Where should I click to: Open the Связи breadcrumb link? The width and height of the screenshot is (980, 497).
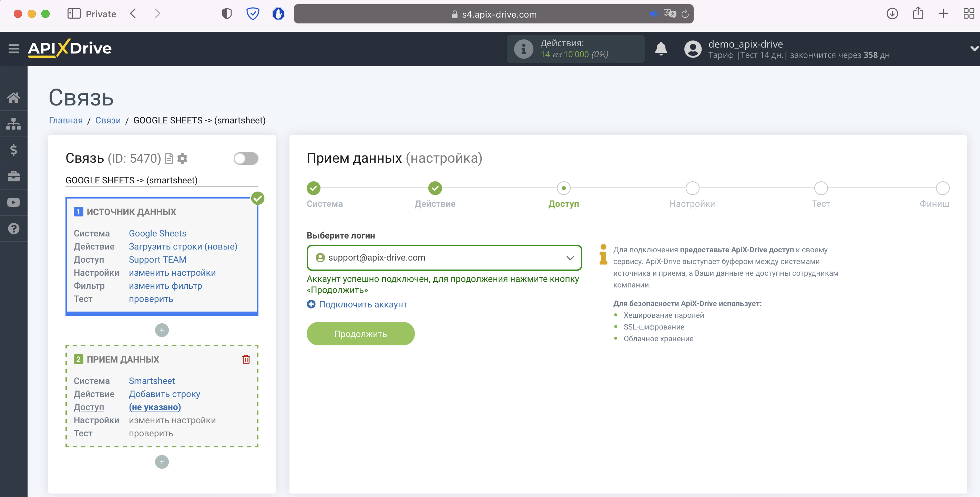coord(108,120)
